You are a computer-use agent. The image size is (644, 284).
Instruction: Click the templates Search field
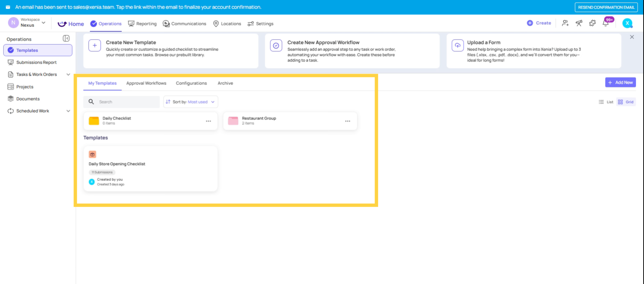point(127,102)
